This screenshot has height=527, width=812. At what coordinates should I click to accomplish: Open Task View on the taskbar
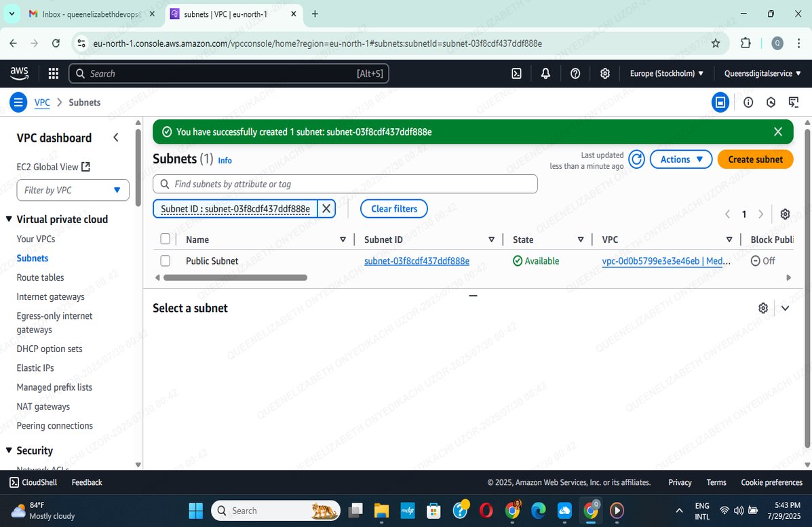(x=355, y=511)
